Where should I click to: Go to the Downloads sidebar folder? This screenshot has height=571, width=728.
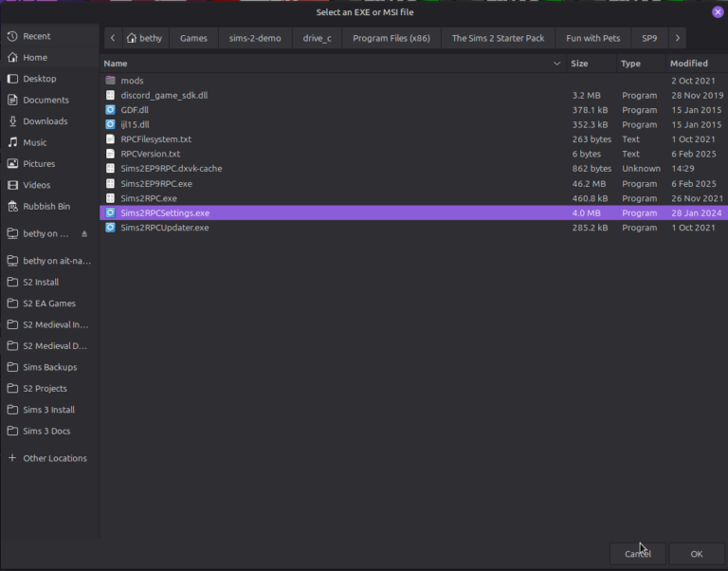49,121
